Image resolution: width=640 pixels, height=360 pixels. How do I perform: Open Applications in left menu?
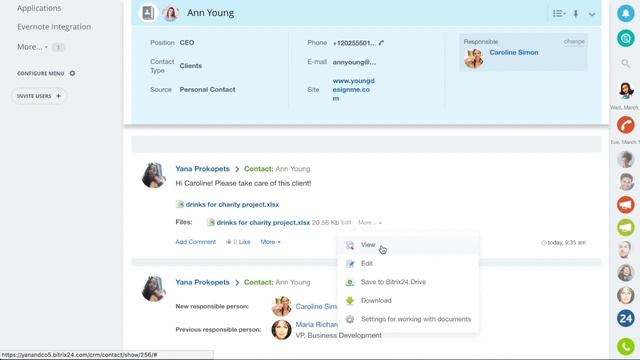[39, 8]
